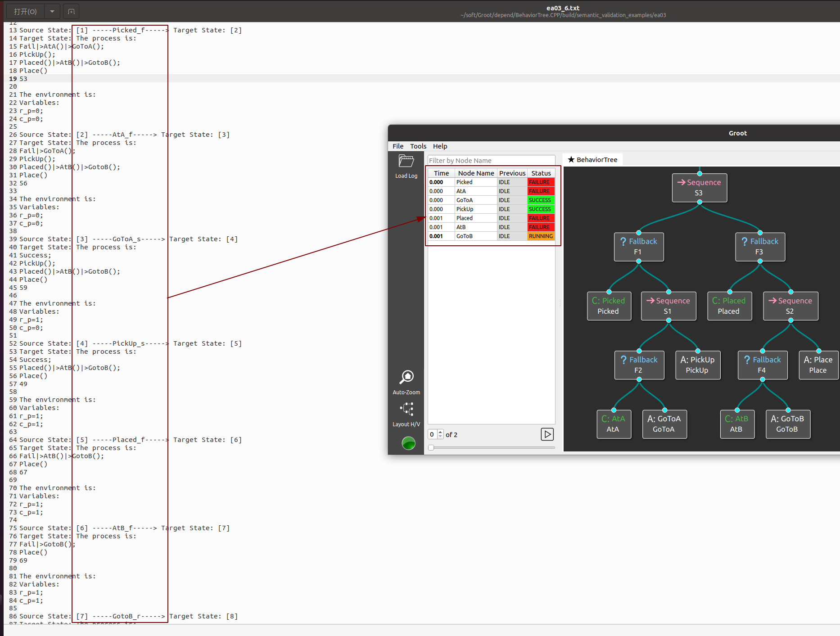
Task: Select the Fallback F1 node
Action: point(638,247)
